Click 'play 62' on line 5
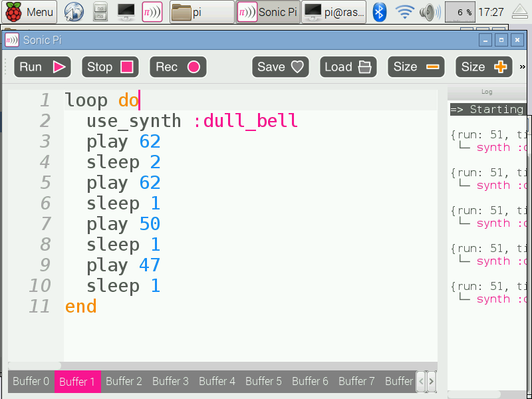 [x=123, y=184]
